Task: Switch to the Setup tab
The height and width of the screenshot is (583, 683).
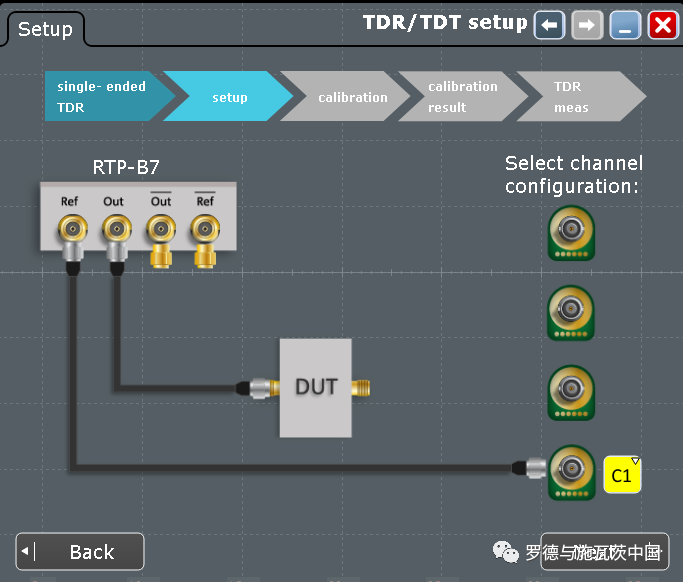Action: click(x=45, y=29)
